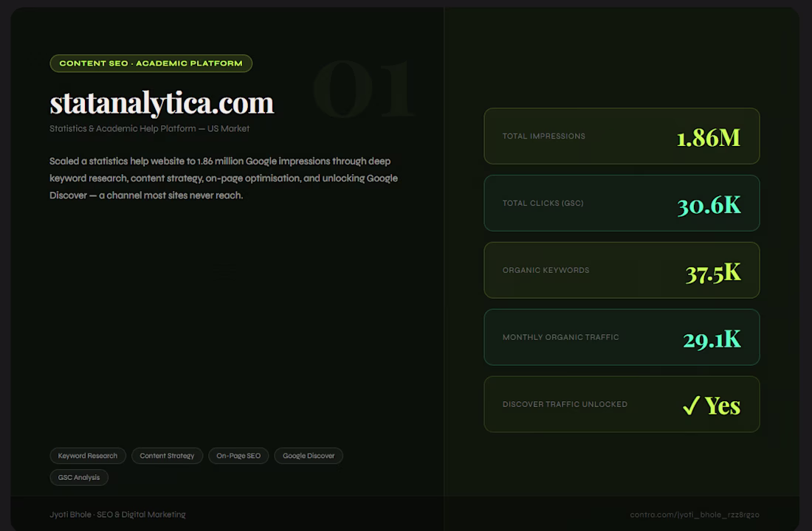Open the contra.com/jyoti_bhole link in the footer

tap(695, 515)
